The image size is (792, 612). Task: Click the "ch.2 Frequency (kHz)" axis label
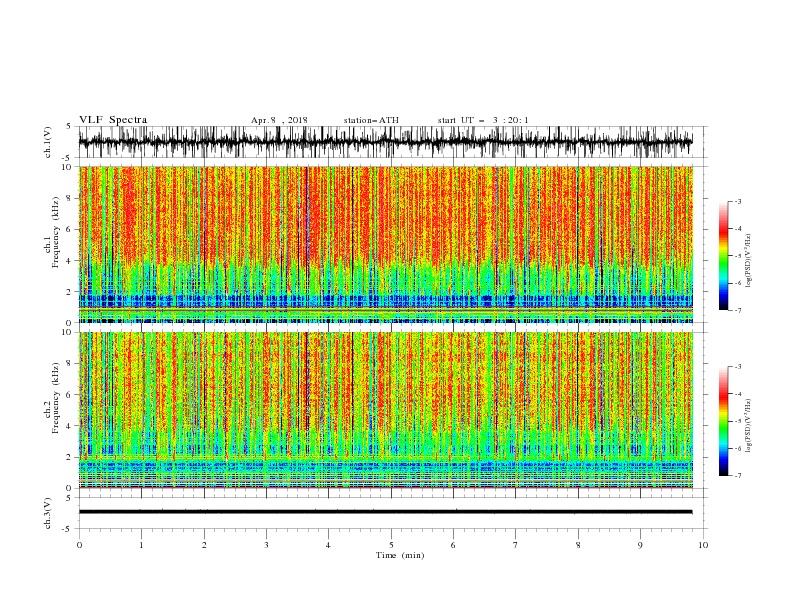[51, 398]
